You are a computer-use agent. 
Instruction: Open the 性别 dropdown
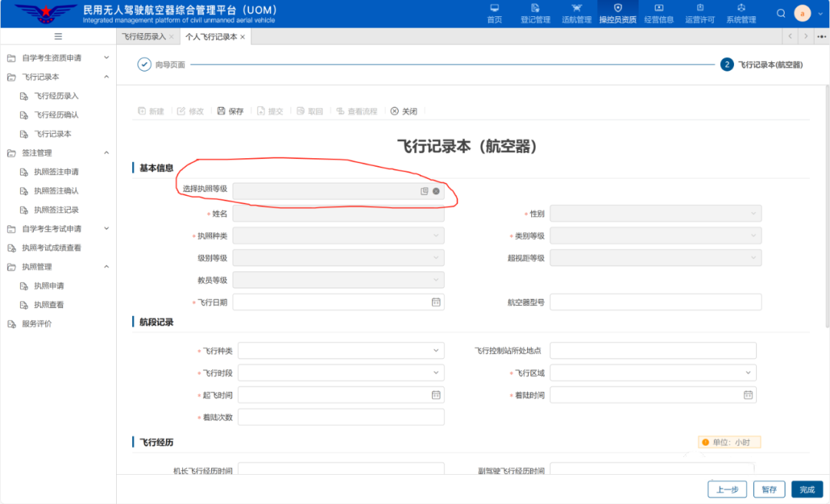tap(656, 214)
